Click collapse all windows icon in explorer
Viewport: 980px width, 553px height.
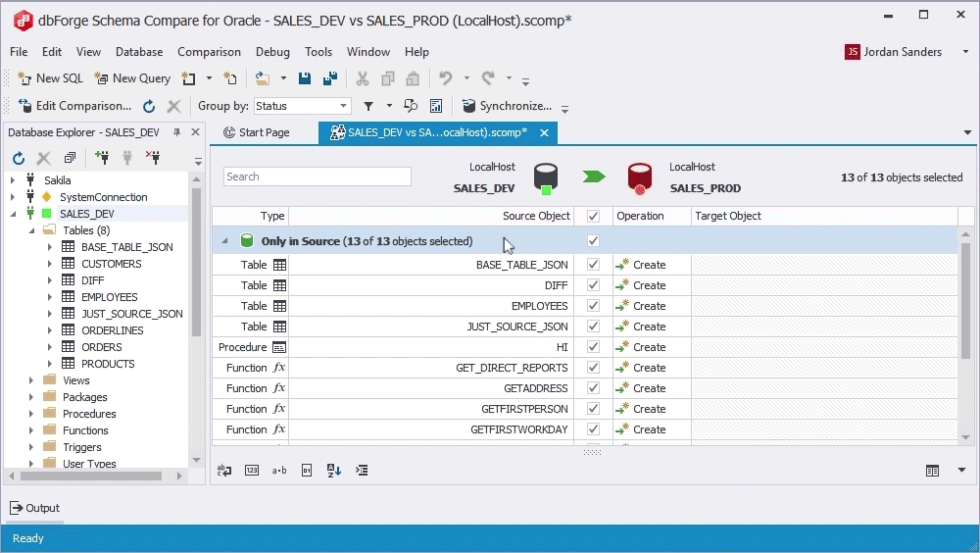point(70,158)
